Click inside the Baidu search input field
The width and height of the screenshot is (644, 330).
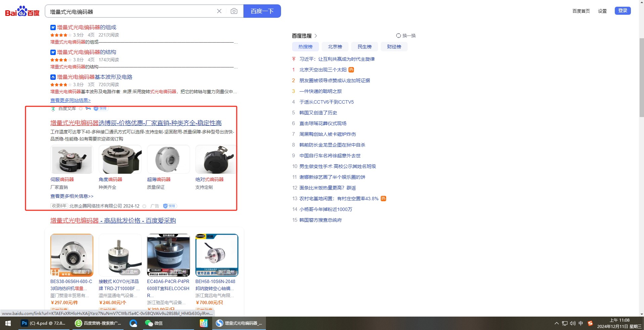[131, 11]
